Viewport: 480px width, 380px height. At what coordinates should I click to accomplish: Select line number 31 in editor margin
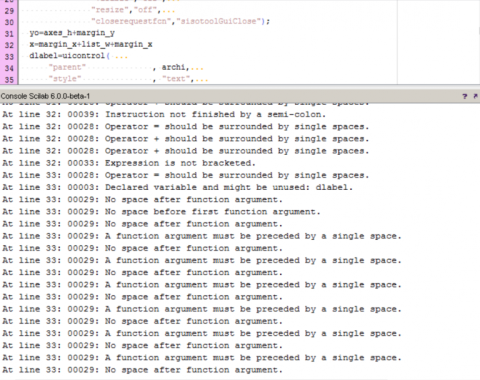pos(9,34)
